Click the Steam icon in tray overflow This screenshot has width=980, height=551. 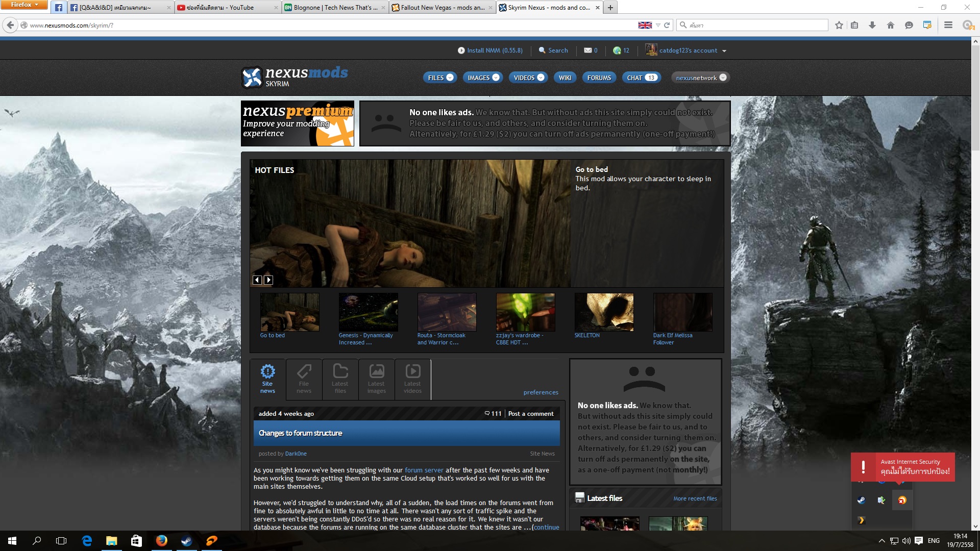point(861,500)
